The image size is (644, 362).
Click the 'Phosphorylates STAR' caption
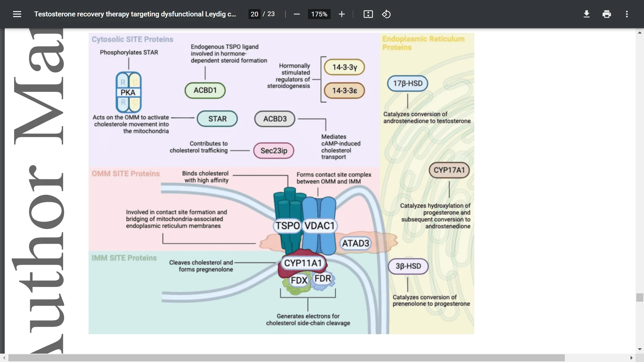click(x=129, y=52)
